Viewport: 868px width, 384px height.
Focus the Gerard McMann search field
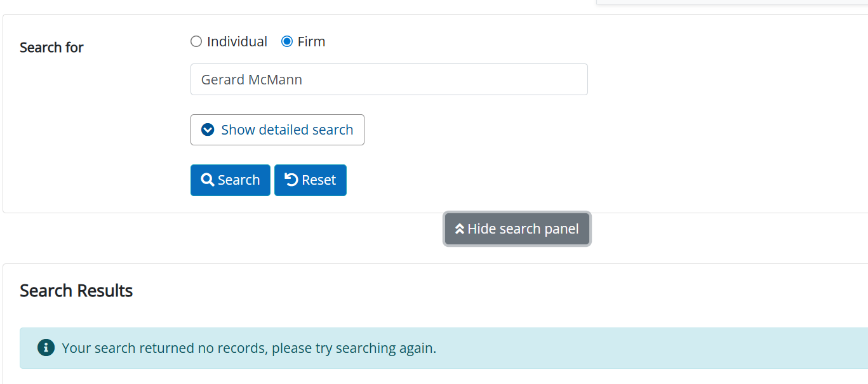point(389,79)
